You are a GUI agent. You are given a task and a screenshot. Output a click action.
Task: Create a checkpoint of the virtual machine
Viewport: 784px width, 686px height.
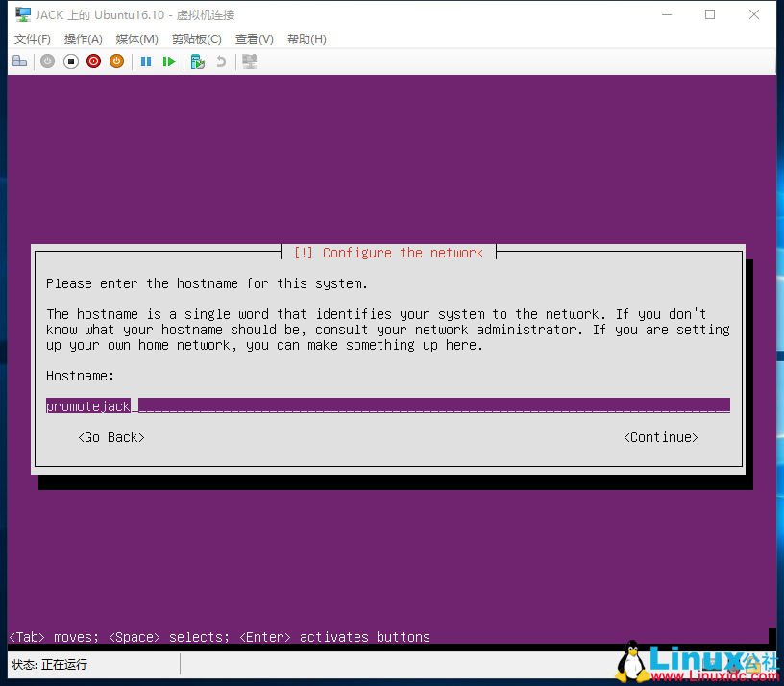(197, 61)
